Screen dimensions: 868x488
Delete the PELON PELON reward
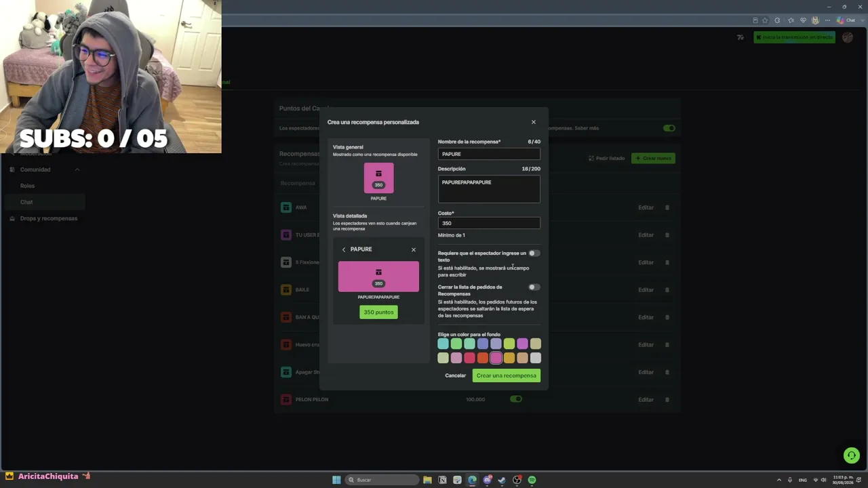point(667,399)
